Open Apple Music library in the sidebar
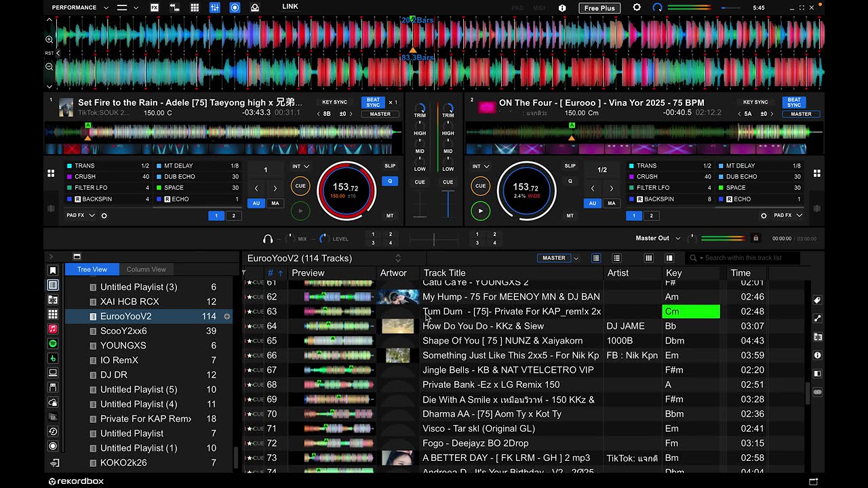 pyautogui.click(x=53, y=329)
